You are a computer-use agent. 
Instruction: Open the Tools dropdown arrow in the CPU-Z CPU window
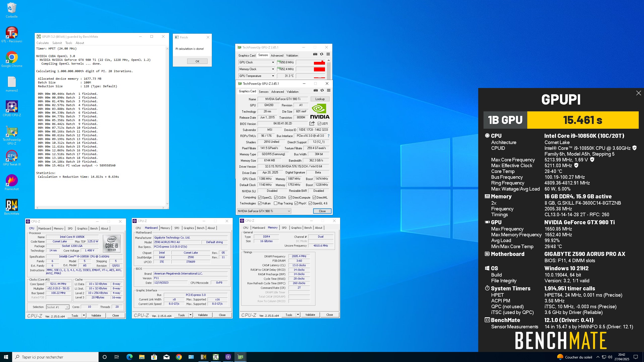pos(84,315)
